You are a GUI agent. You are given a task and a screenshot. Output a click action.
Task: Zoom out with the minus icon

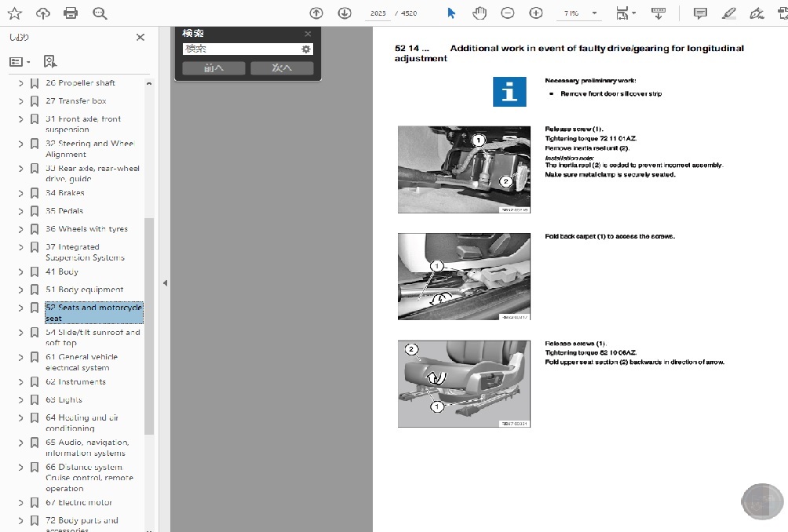(x=508, y=13)
